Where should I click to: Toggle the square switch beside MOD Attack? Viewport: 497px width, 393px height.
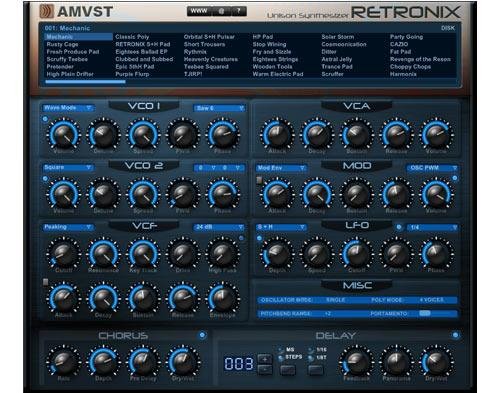259,180
